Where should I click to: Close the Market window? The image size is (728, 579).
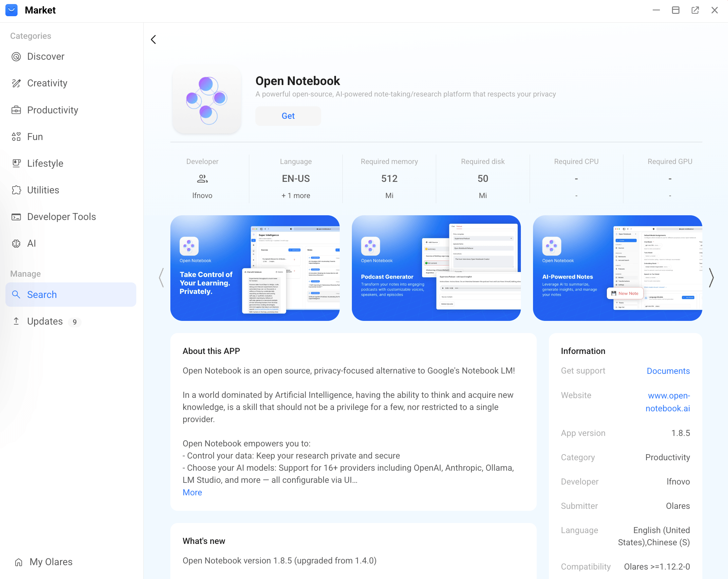715,10
